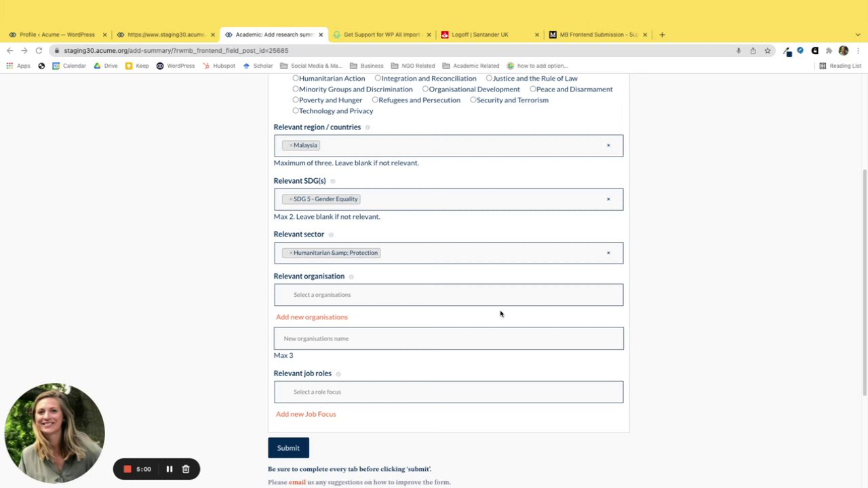Open the Select a organisations dropdown

(x=448, y=295)
